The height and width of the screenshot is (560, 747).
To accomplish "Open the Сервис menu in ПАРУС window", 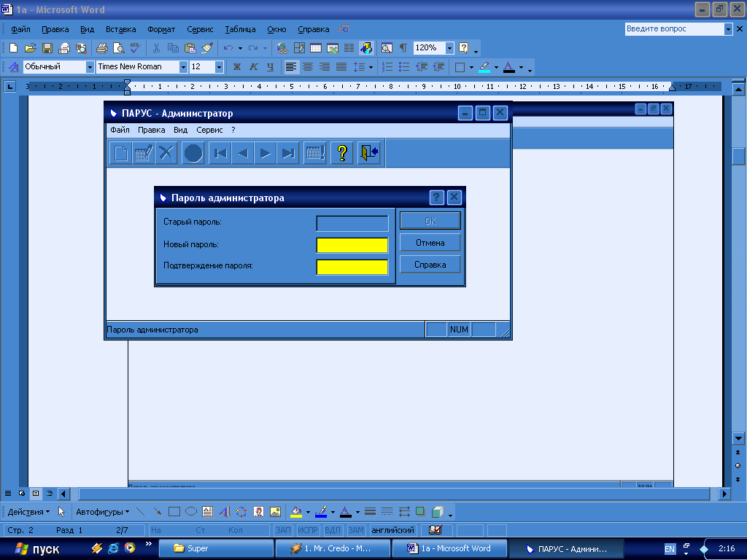I will pyautogui.click(x=209, y=130).
